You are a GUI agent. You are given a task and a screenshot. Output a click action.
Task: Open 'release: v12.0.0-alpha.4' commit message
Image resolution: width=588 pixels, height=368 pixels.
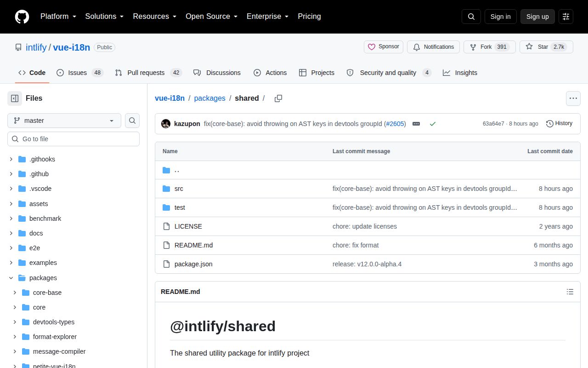click(x=367, y=264)
